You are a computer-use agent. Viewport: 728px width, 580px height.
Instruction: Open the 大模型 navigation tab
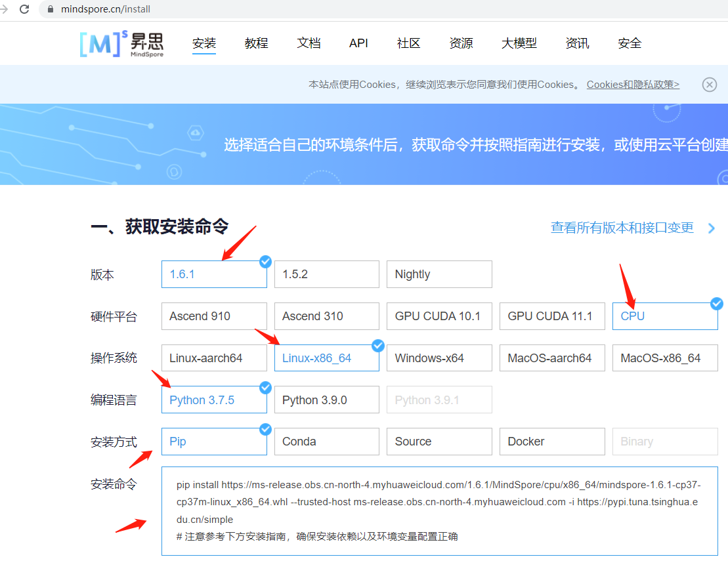(x=519, y=43)
